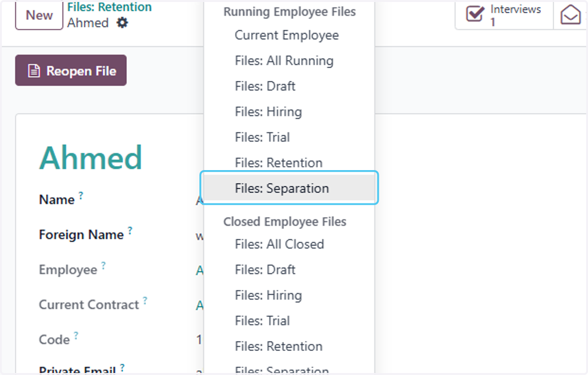
Task: Select the highlighted Files: Separation entry
Action: pyautogui.click(x=289, y=188)
